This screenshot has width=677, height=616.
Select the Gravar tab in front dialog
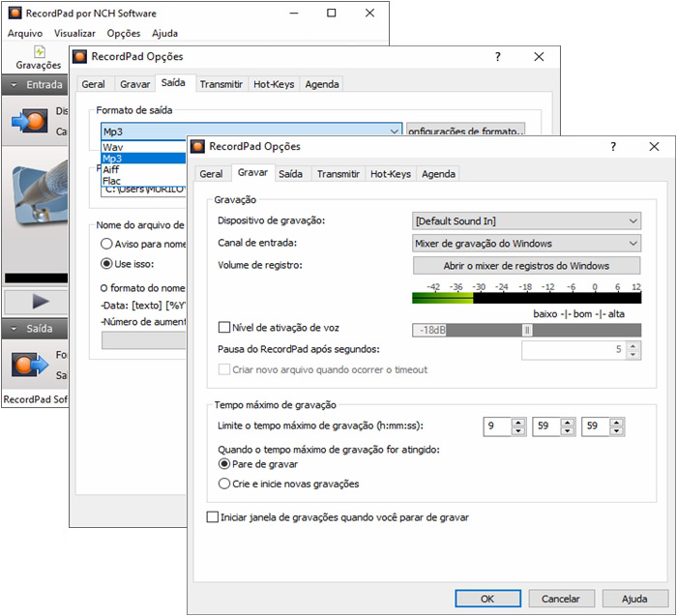click(252, 173)
